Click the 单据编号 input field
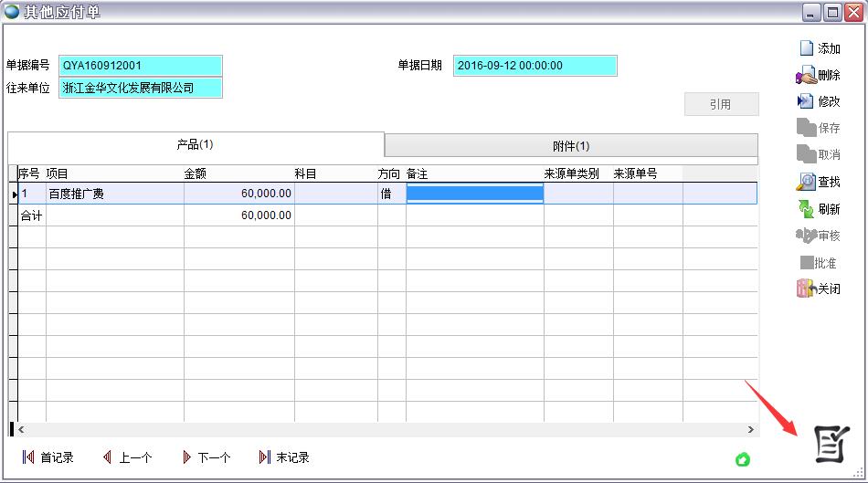868x483 pixels. tap(141, 66)
